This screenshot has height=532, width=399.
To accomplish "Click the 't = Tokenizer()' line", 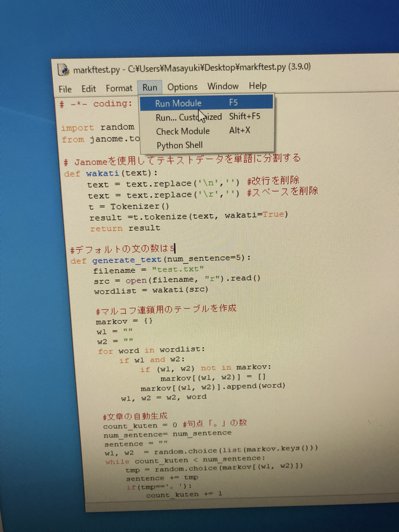I will coord(129,206).
